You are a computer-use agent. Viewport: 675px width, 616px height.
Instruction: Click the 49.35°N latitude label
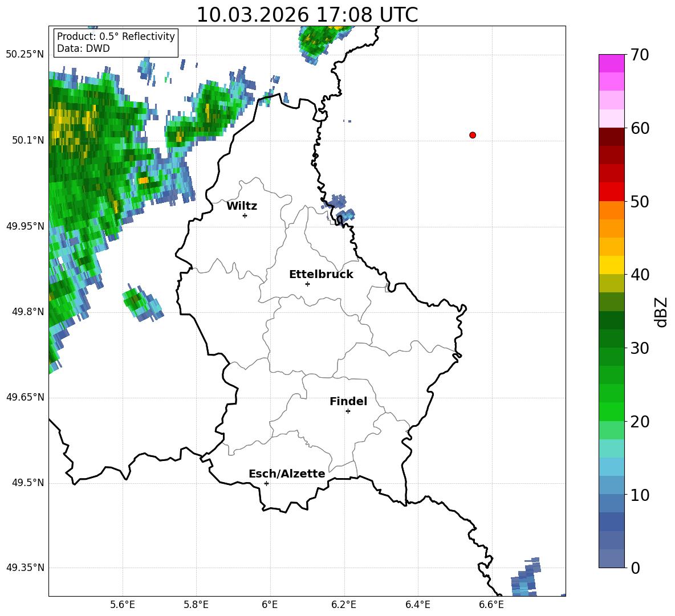coord(25,568)
